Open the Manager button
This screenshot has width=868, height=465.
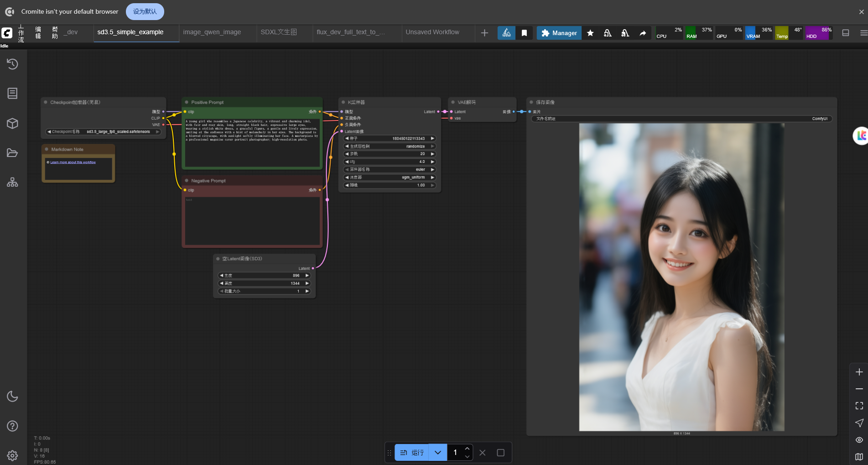[559, 33]
